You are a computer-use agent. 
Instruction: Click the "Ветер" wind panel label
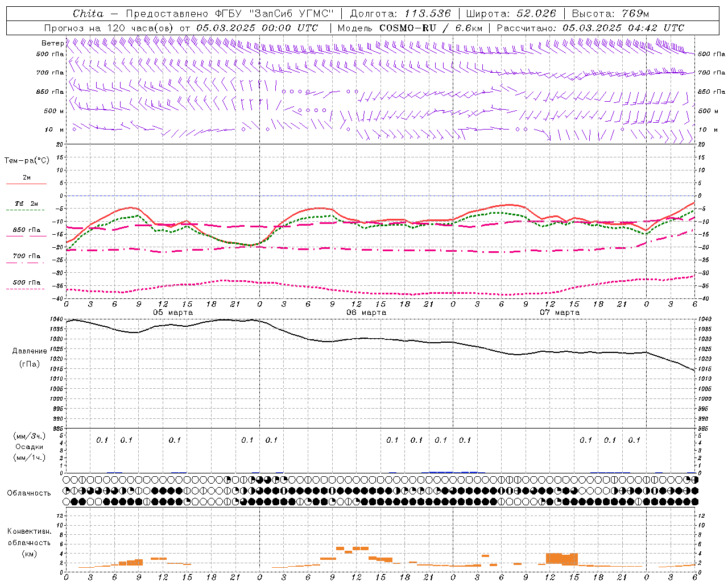pyautogui.click(x=52, y=43)
